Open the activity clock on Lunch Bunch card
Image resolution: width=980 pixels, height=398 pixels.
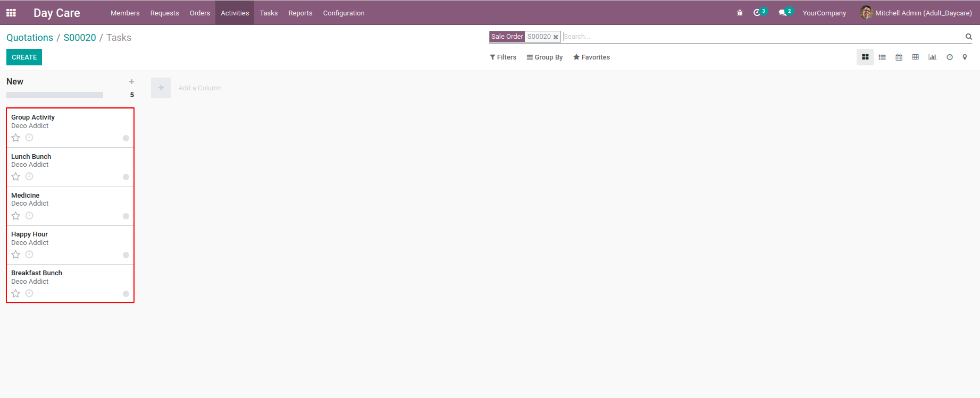coord(29,176)
